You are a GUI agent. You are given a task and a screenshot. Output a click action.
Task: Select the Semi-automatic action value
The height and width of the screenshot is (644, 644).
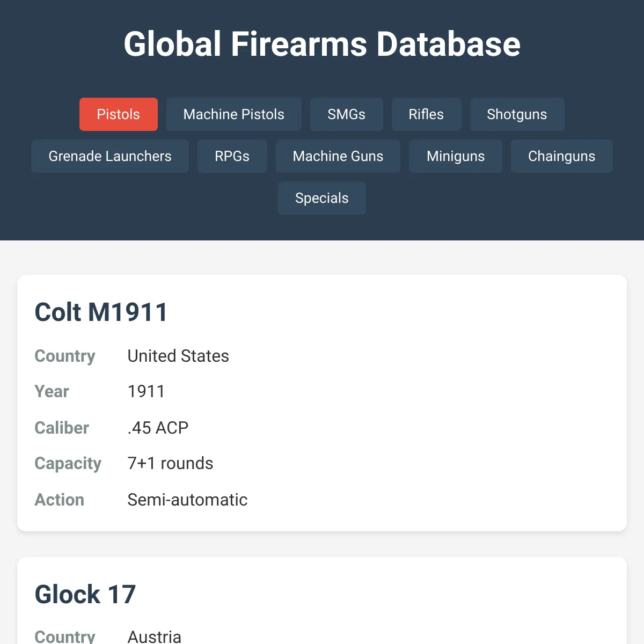187,500
